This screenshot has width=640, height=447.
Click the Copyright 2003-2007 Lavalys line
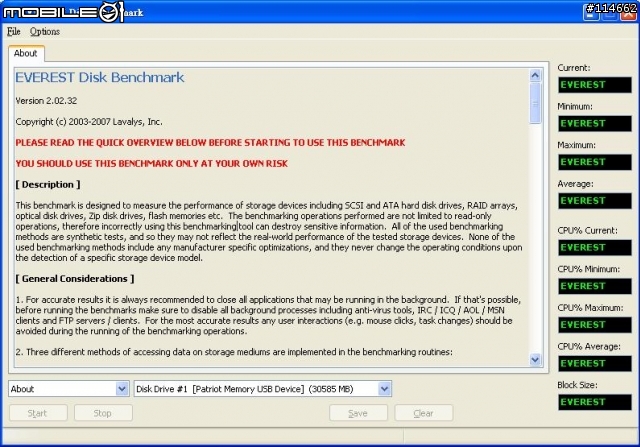tap(89, 122)
